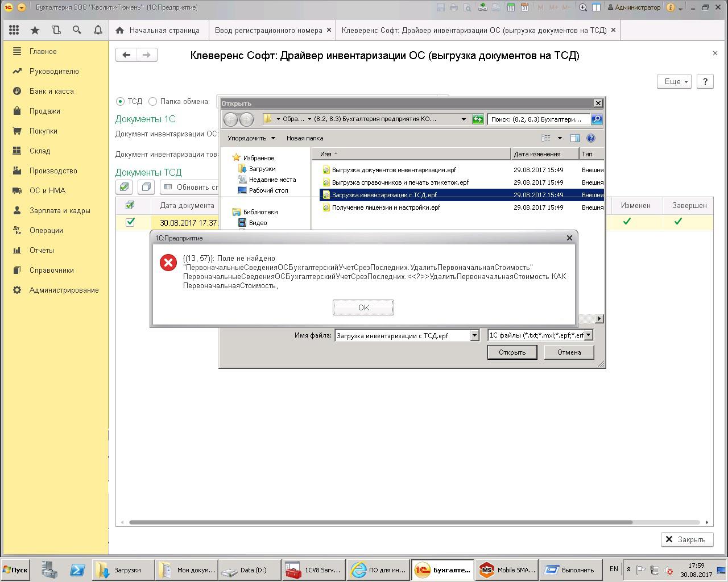Image resolution: width=728 pixels, height=582 pixels.
Task: Open Рабочий стол in Favorites tree
Action: pos(268,190)
